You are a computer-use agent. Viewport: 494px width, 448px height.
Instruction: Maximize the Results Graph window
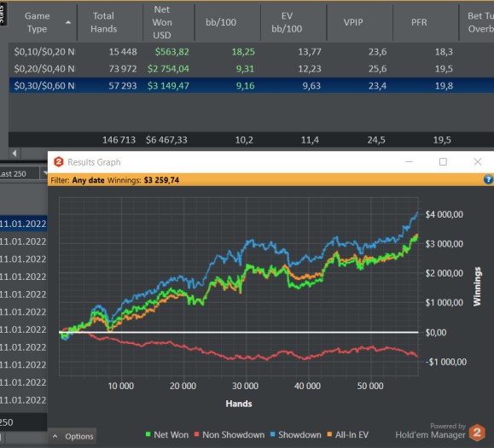pyautogui.click(x=444, y=162)
